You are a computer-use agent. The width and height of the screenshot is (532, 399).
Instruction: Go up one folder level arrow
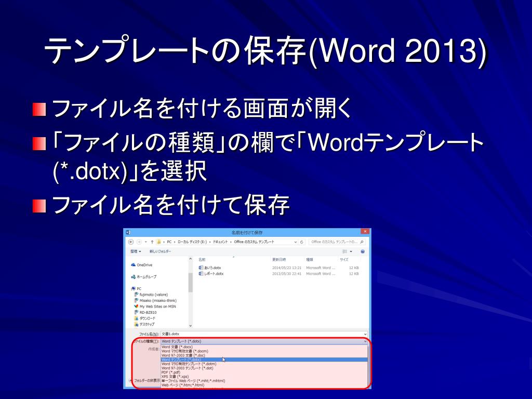click(152, 242)
